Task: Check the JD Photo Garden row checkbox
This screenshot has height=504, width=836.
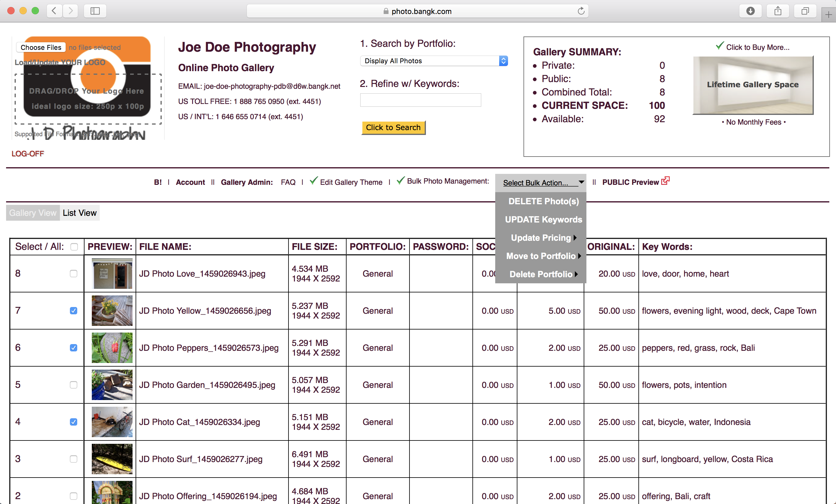Action: [x=73, y=385]
